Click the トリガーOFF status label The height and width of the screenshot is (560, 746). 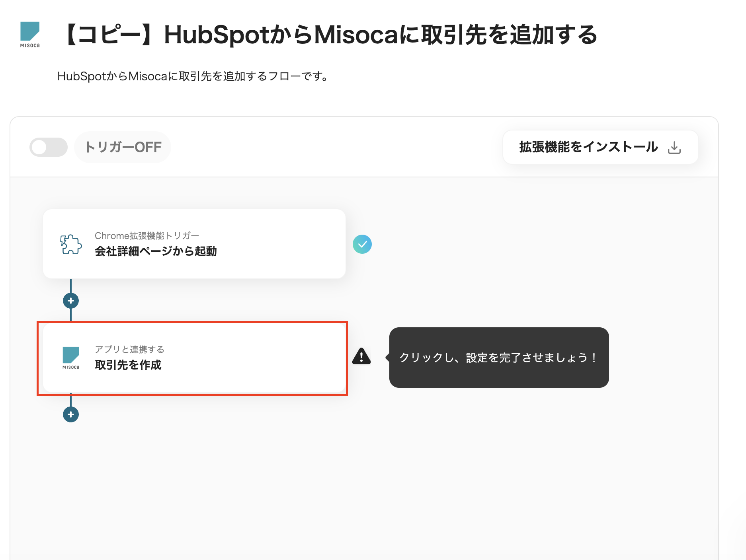pos(123,147)
